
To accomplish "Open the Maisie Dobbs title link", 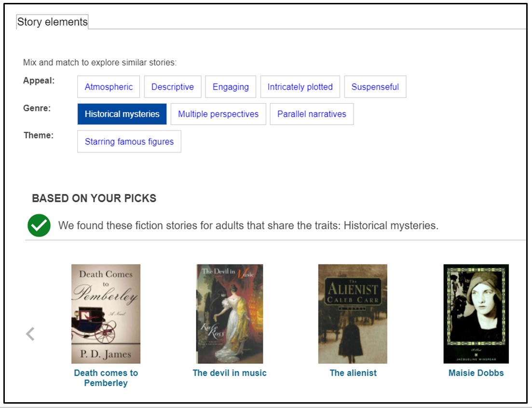I will click(x=476, y=373).
